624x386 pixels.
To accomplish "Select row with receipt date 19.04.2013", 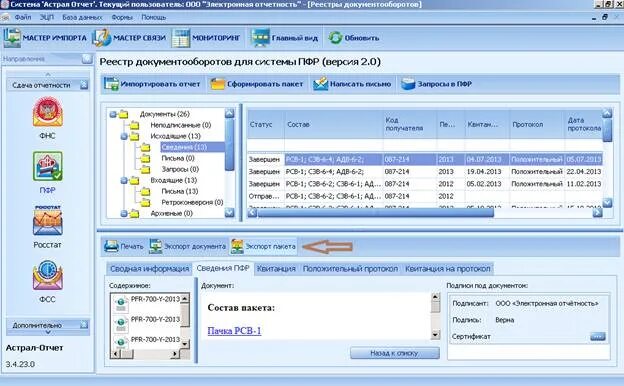I will pos(425,172).
